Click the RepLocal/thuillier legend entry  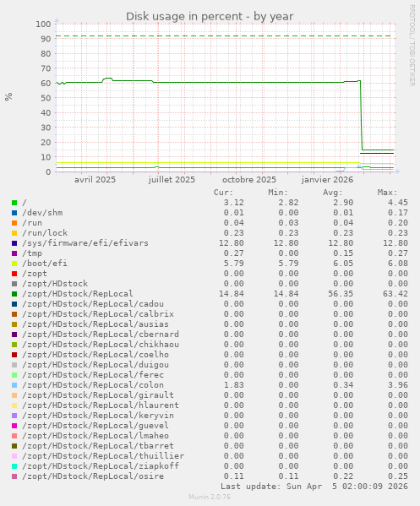pos(103,456)
